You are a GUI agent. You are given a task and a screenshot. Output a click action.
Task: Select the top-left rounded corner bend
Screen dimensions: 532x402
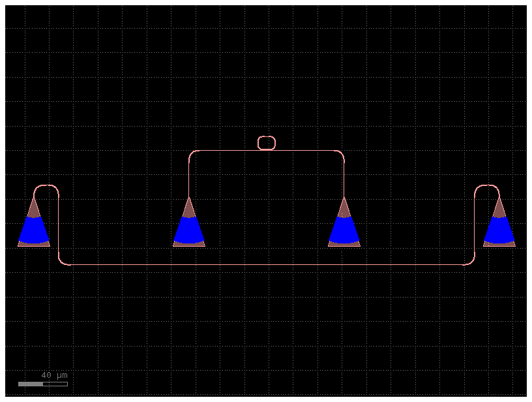192,153
